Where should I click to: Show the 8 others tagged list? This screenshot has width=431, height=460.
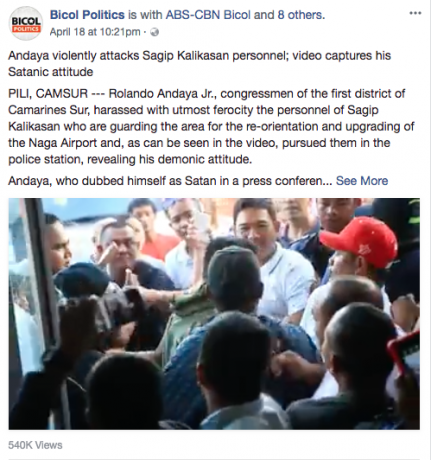pyautogui.click(x=300, y=15)
